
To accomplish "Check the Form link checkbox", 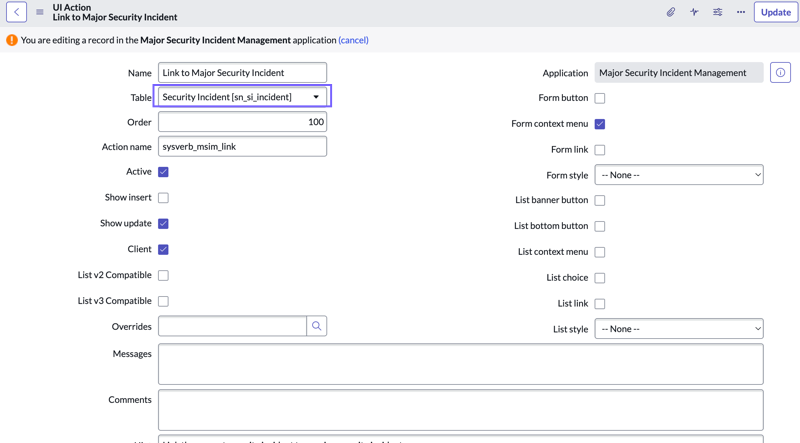I will [x=600, y=150].
